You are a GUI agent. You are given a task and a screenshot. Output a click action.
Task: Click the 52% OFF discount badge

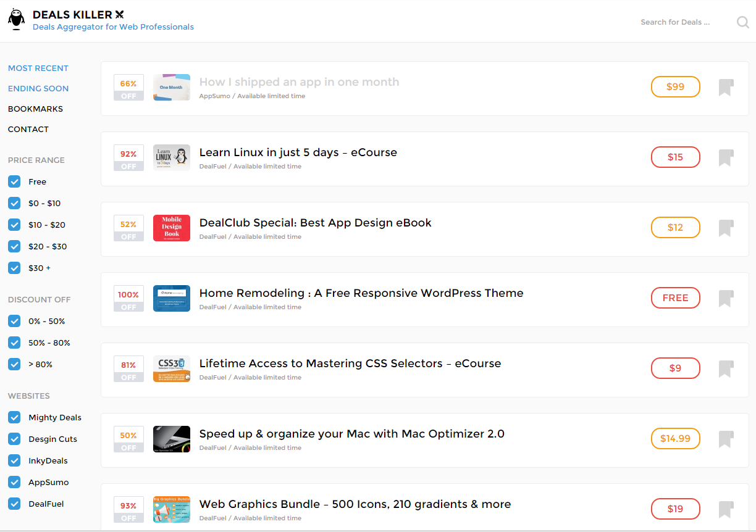tap(128, 228)
